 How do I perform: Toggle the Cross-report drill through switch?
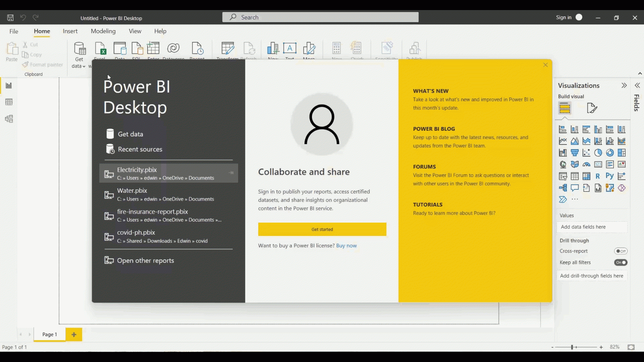pos(621,251)
